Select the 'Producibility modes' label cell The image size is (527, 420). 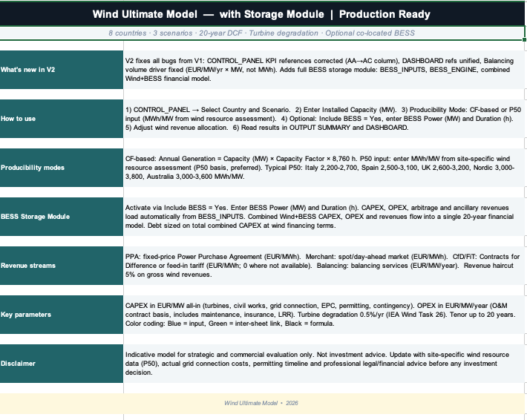(x=62, y=168)
